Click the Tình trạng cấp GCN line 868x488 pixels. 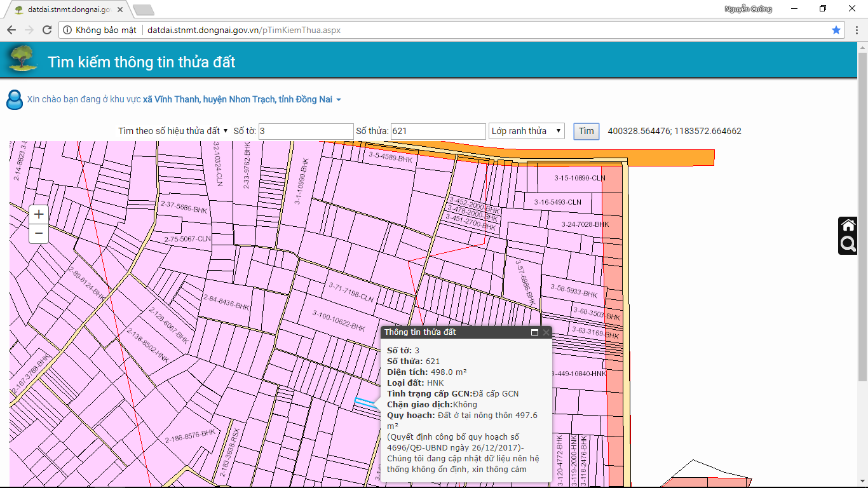(x=453, y=393)
